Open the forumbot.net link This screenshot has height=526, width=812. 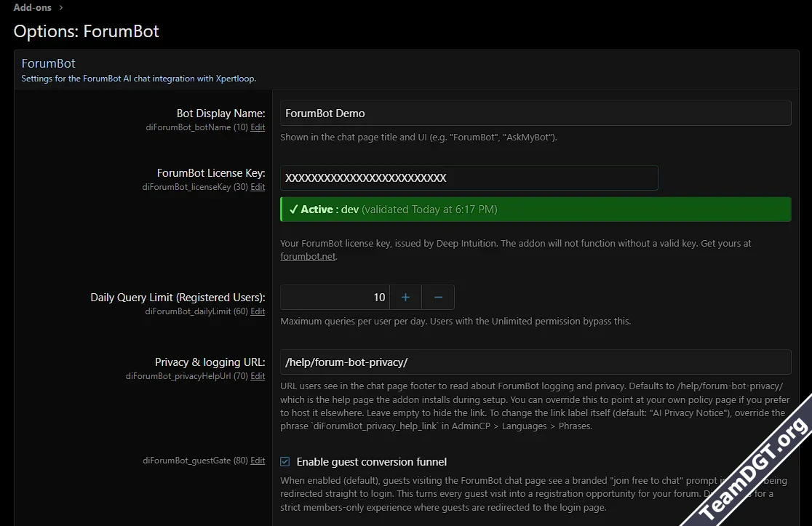(x=308, y=256)
